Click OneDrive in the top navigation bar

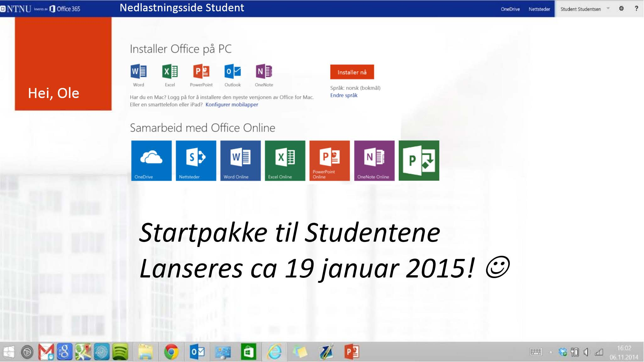coord(510,9)
